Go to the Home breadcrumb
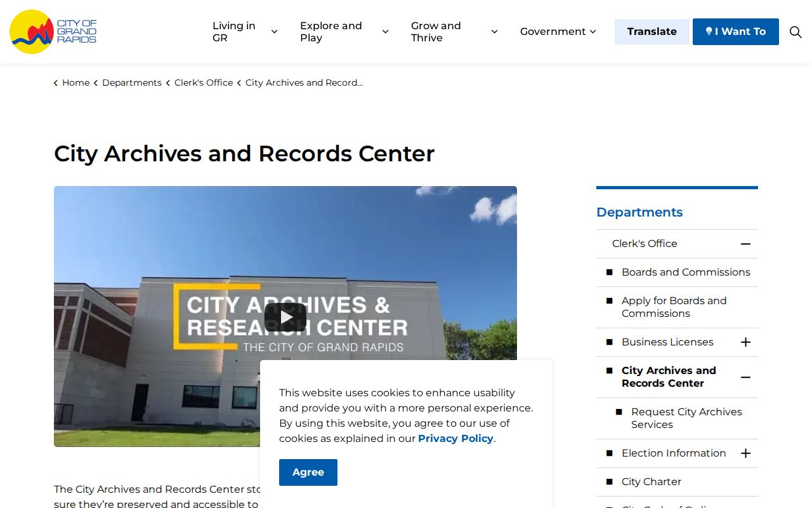The height and width of the screenshot is (508, 812). pyautogui.click(x=75, y=83)
